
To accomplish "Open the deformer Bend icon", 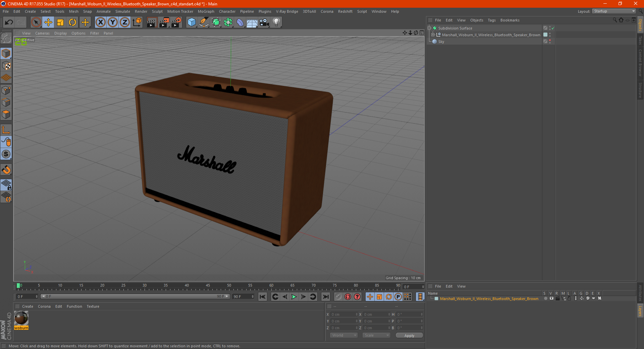I will (x=240, y=22).
